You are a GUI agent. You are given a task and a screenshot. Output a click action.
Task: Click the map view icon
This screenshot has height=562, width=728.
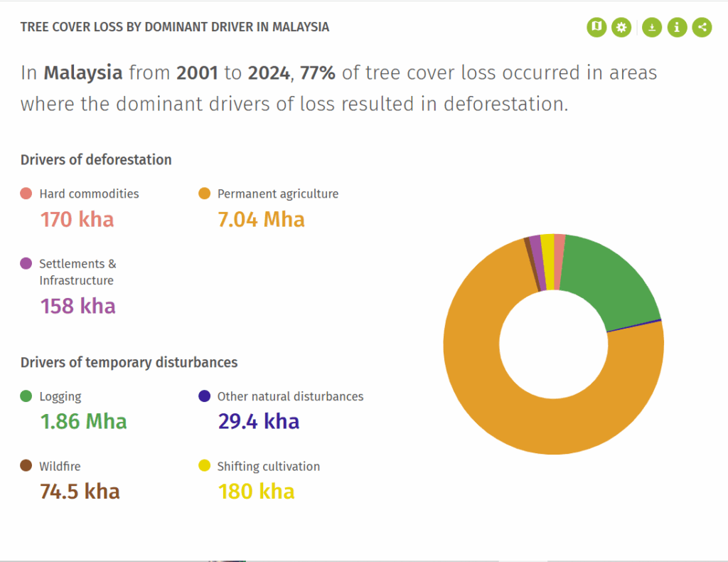tap(596, 27)
